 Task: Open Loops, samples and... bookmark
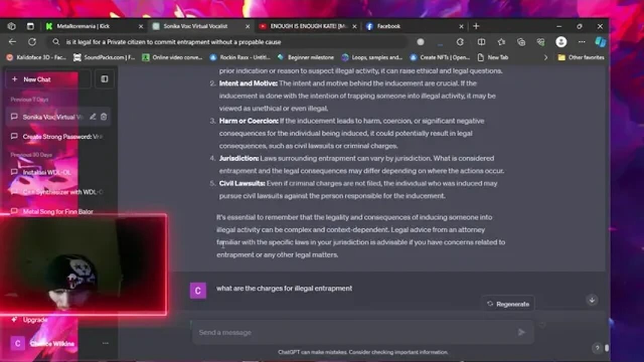pyautogui.click(x=372, y=57)
